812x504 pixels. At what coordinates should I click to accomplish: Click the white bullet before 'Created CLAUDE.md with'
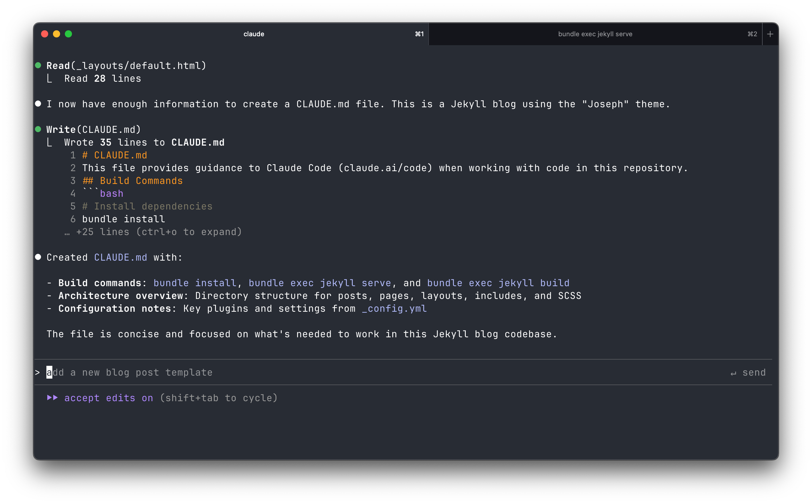click(x=38, y=257)
